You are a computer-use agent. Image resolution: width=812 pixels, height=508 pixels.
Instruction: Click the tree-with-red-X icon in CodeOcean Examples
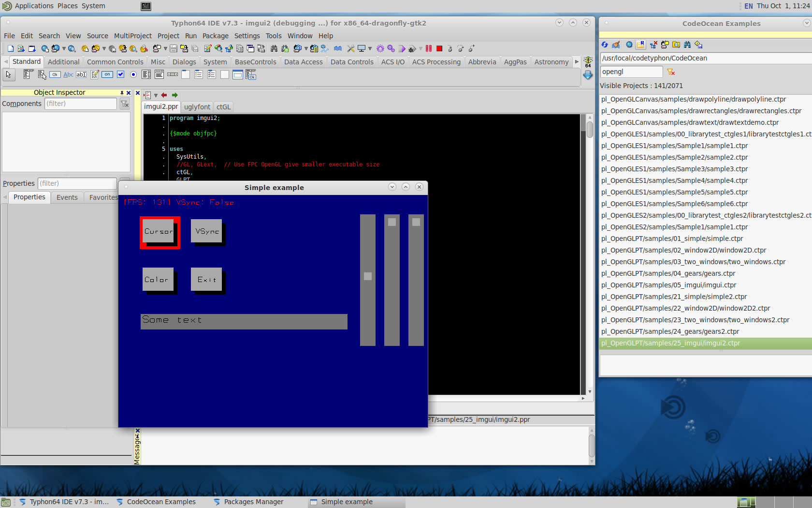653,45
